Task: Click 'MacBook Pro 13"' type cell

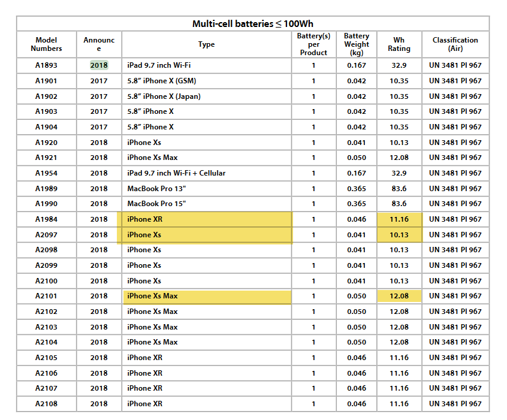Action: pyautogui.click(x=156, y=189)
